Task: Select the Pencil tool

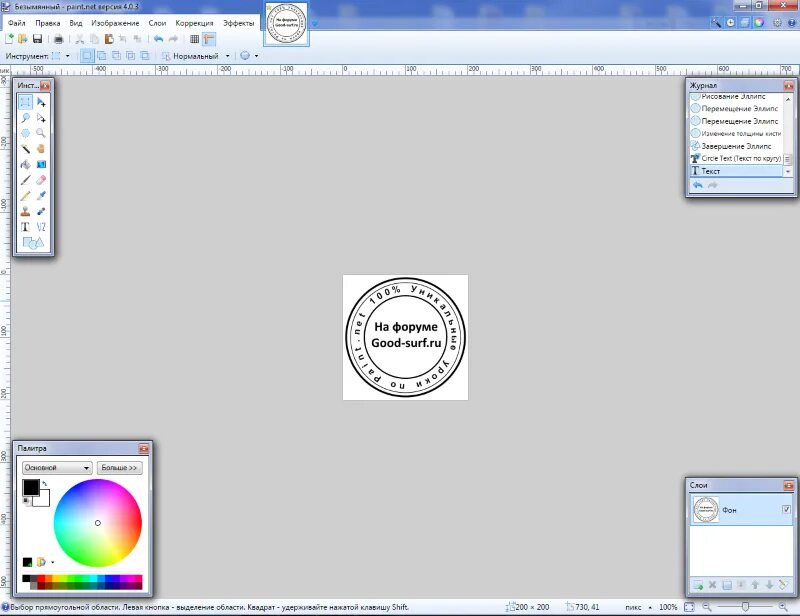Action: pos(26,195)
